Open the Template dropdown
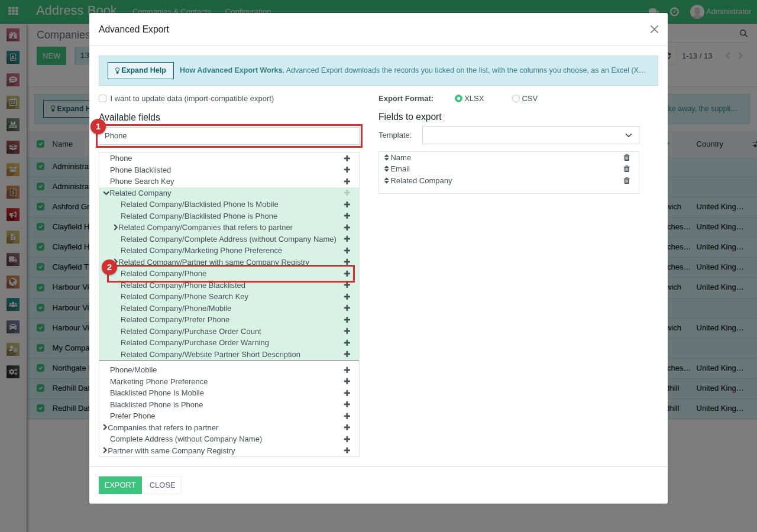 click(x=530, y=135)
